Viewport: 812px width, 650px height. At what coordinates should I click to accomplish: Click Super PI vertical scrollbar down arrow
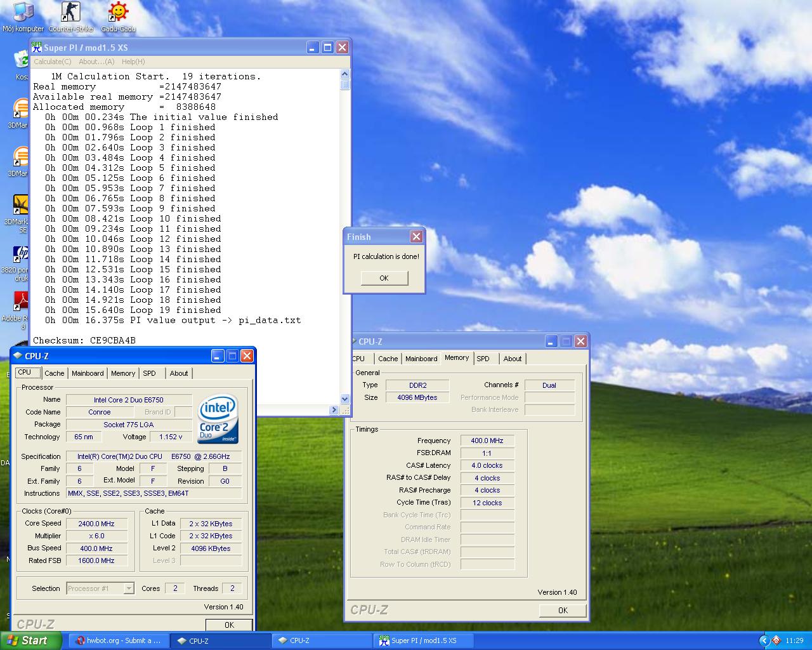click(345, 399)
